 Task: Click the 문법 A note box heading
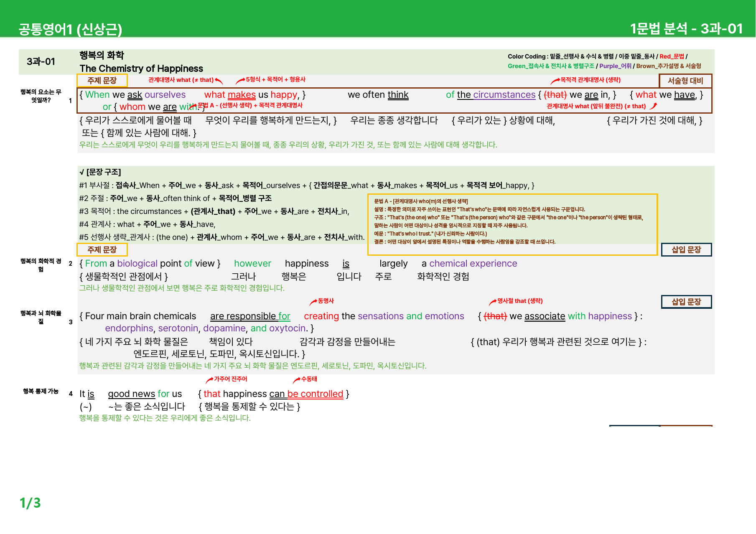[421, 201]
